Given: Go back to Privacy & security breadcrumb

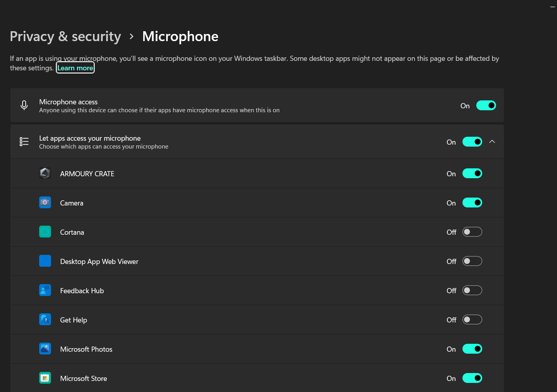Looking at the screenshot, I should [x=65, y=36].
